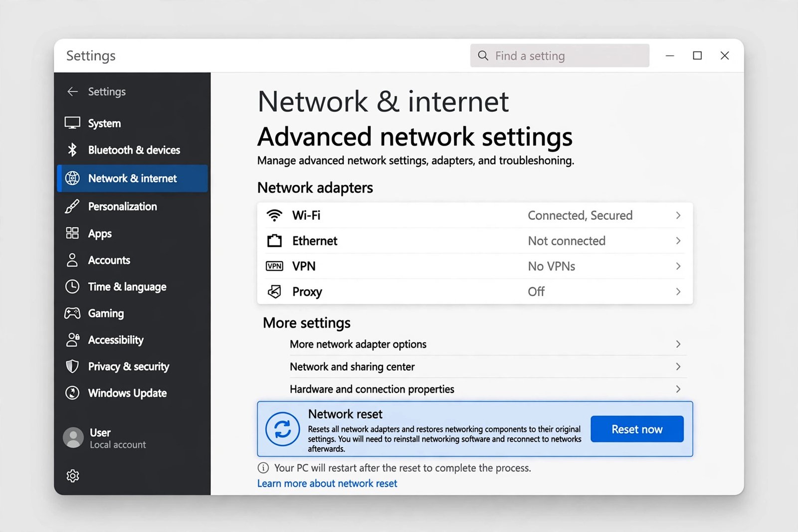
Task: Click the User Local account name
Action: point(118,438)
